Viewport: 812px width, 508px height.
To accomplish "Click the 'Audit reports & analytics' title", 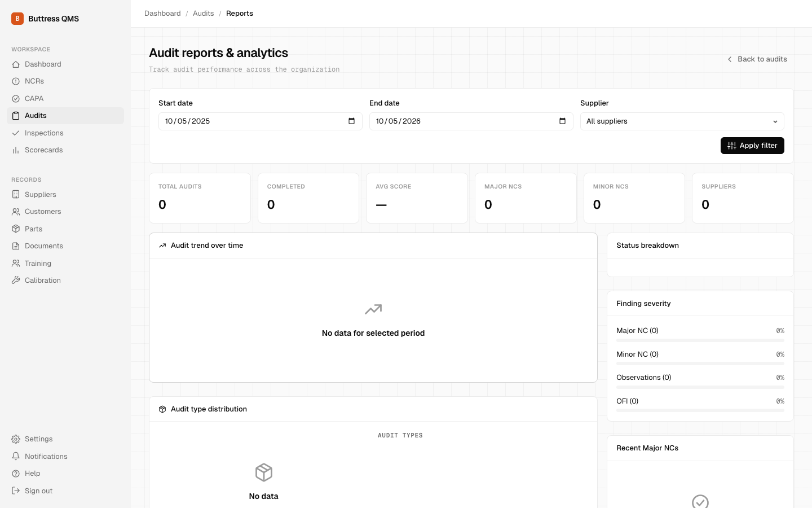I will tap(219, 53).
